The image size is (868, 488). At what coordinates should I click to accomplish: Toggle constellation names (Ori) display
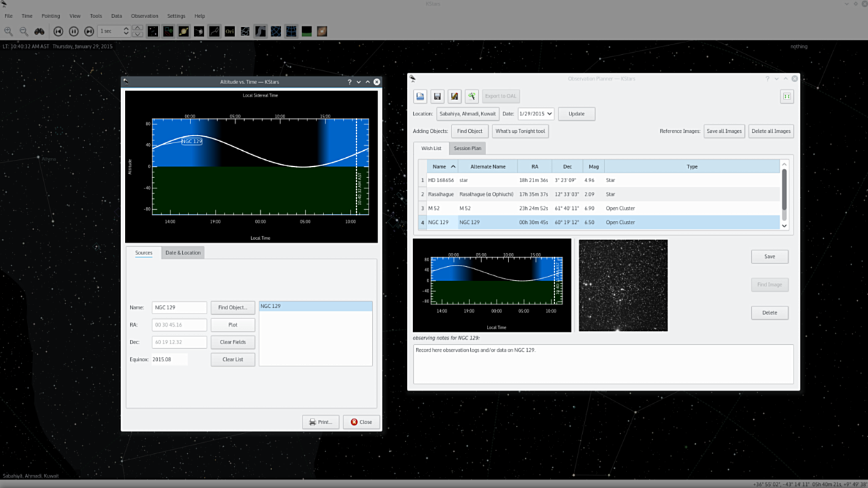click(230, 31)
